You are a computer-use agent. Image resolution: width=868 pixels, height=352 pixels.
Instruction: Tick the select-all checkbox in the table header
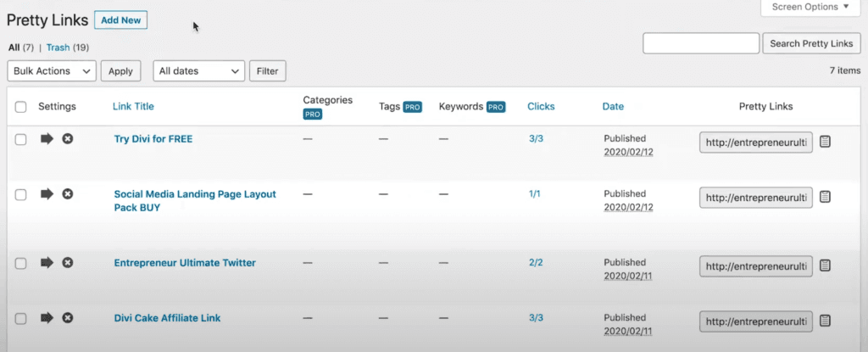coord(20,107)
